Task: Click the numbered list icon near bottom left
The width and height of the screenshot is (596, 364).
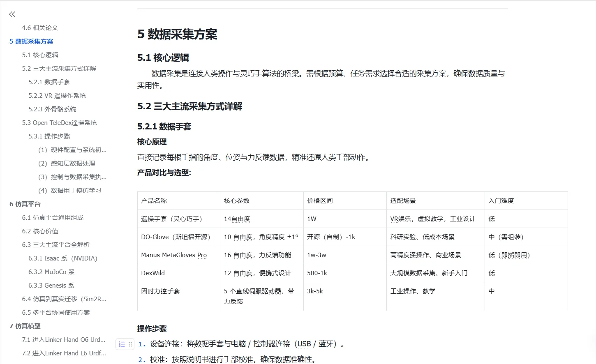Action: point(121,344)
